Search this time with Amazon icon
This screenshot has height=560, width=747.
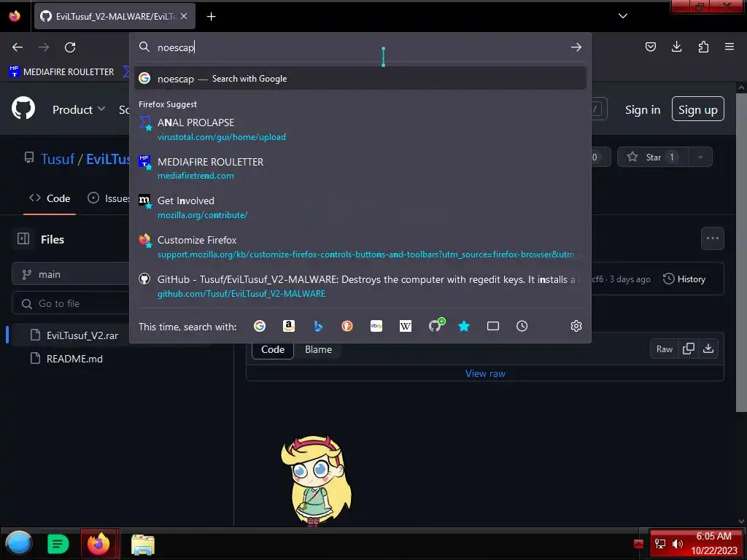289,326
